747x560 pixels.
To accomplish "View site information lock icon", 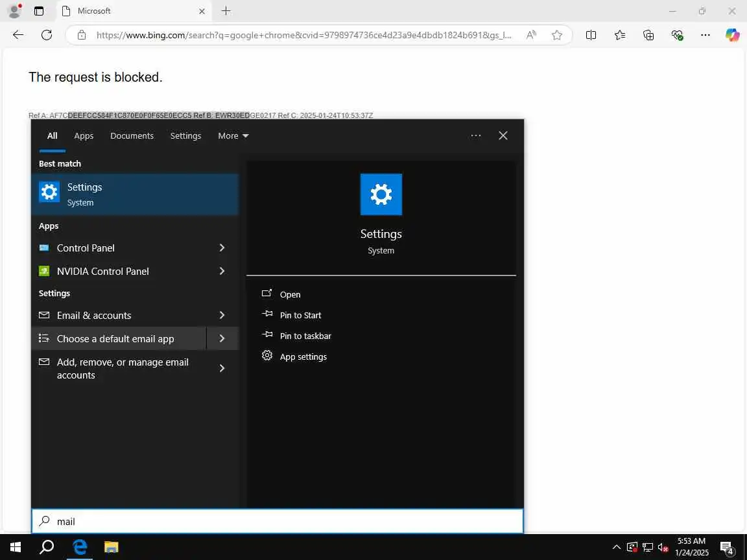I will pyautogui.click(x=82, y=35).
